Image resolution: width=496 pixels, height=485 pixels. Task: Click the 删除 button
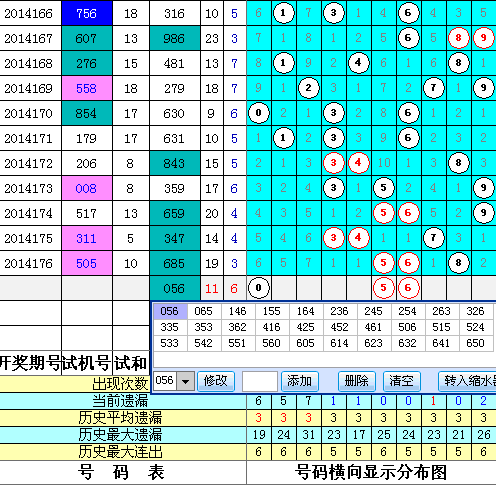coord(357,381)
